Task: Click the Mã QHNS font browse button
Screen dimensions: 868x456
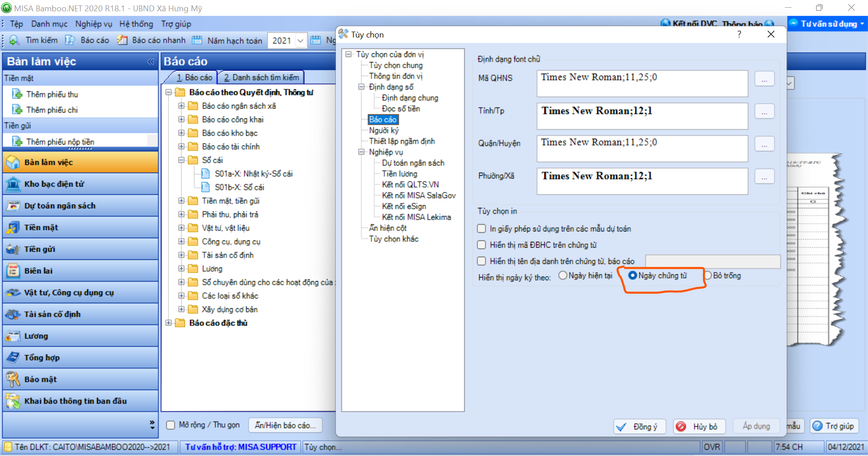Action: (764, 79)
